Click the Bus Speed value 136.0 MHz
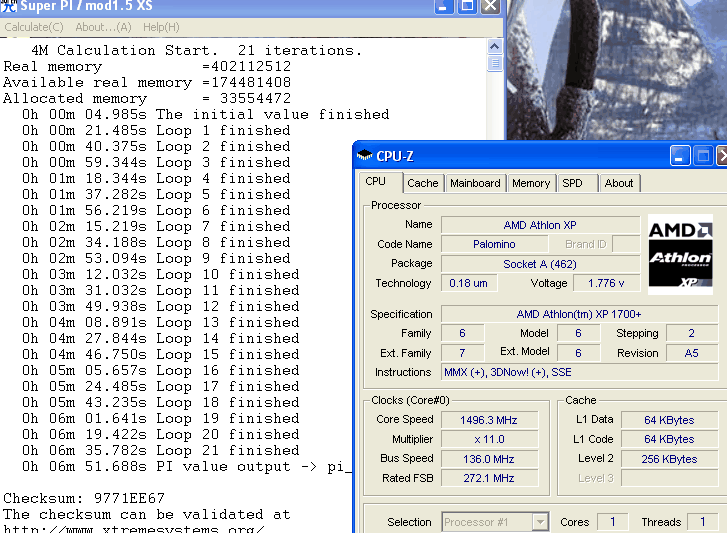 [489, 459]
